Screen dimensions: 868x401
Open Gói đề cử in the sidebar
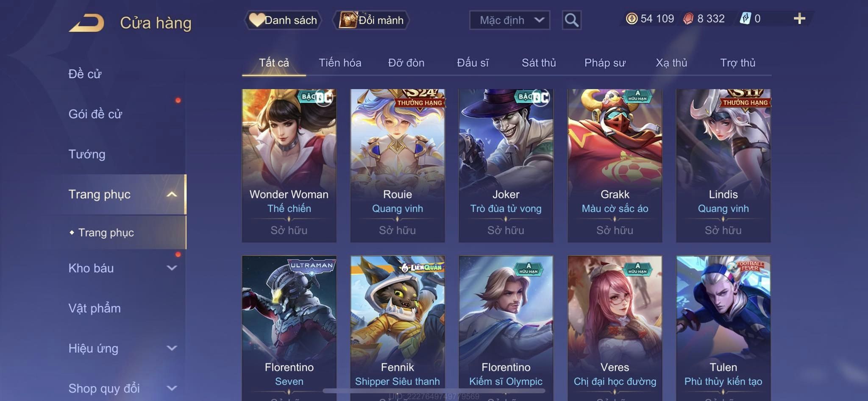(x=95, y=114)
